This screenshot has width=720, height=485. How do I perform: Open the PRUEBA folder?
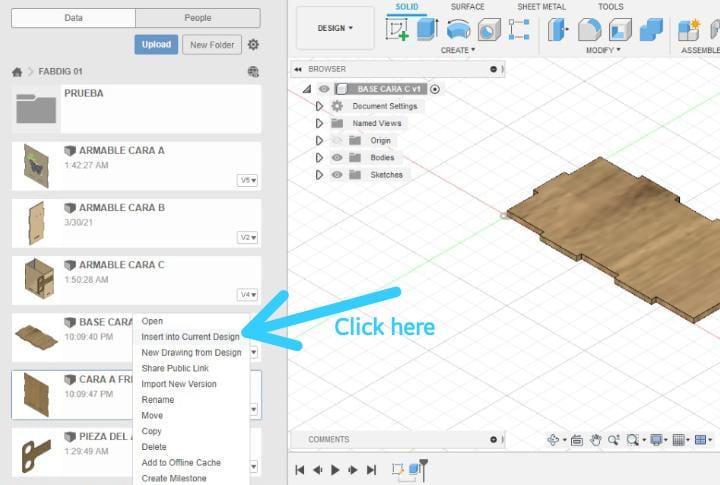[136, 109]
